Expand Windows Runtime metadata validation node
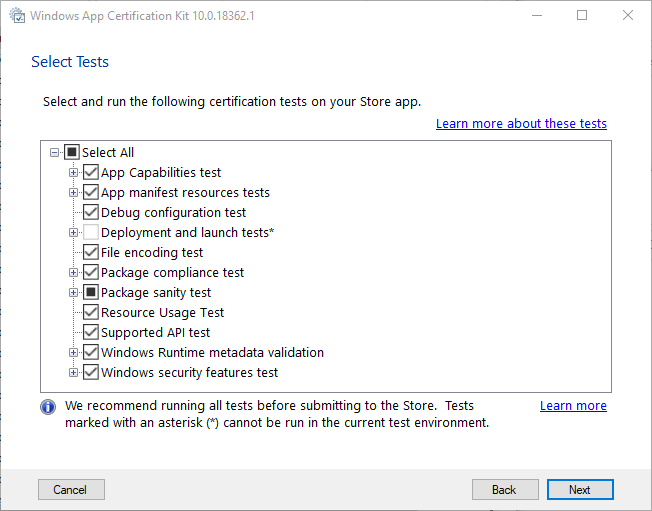Image resolution: width=652 pixels, height=511 pixels. coord(73,352)
